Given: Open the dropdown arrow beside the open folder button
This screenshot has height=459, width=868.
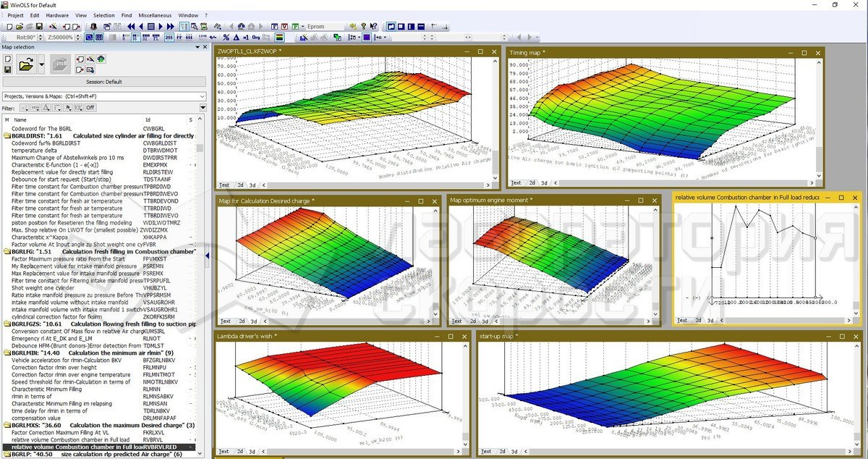Looking at the screenshot, I should pyautogui.click(x=42, y=65).
